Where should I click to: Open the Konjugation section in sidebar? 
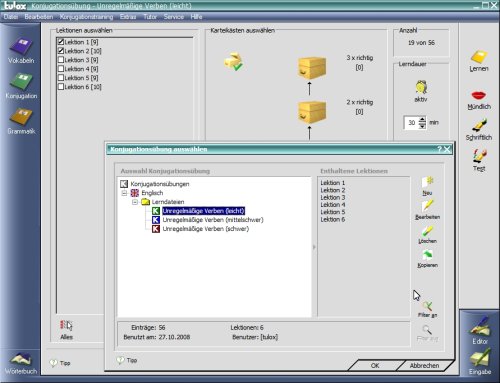21,86
